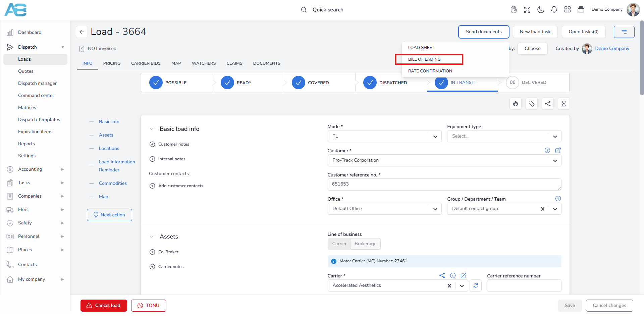
Task: Add Carrier notes plus icon
Action: [x=152, y=267]
